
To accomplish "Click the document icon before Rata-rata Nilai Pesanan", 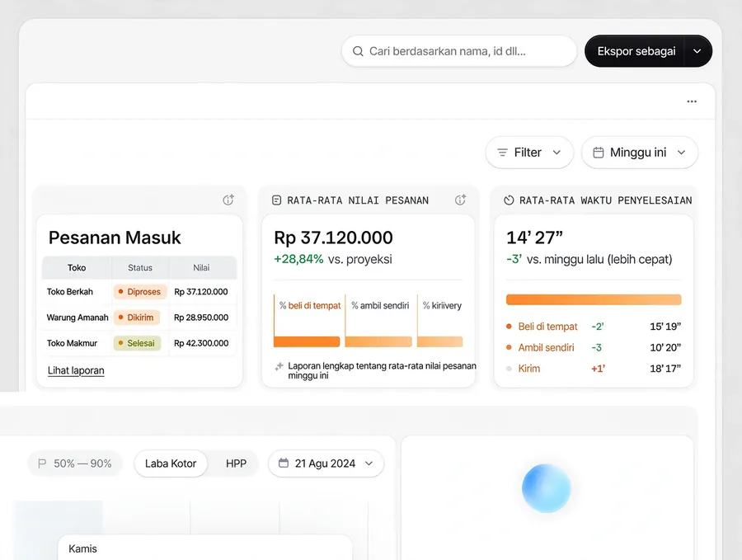I will tap(277, 200).
